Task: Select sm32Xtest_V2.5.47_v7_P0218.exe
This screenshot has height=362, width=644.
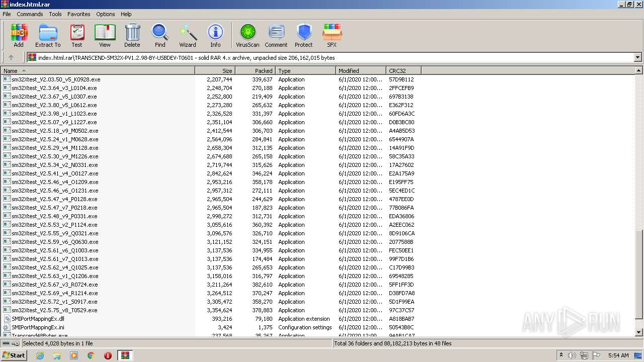Action: pyautogui.click(x=55, y=208)
